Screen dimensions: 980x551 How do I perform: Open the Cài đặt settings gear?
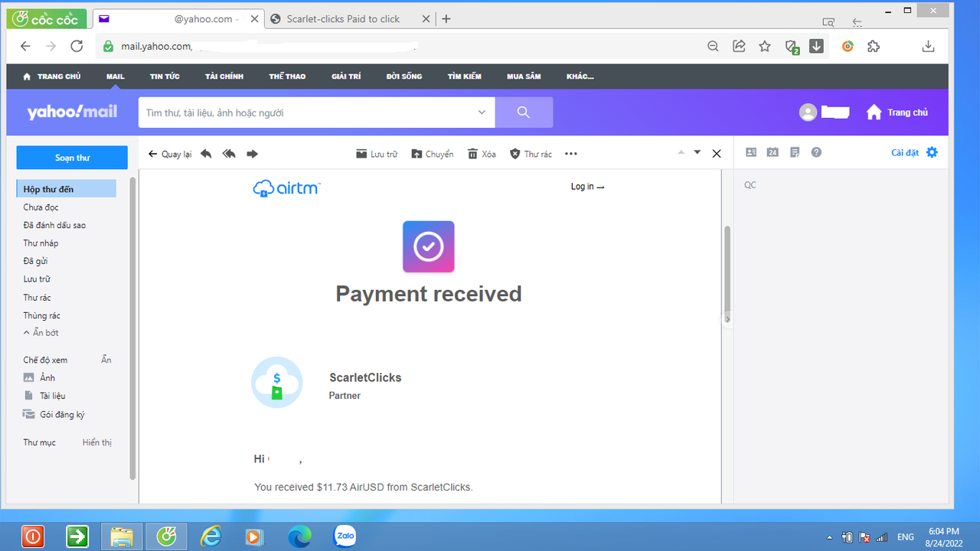pos(932,152)
